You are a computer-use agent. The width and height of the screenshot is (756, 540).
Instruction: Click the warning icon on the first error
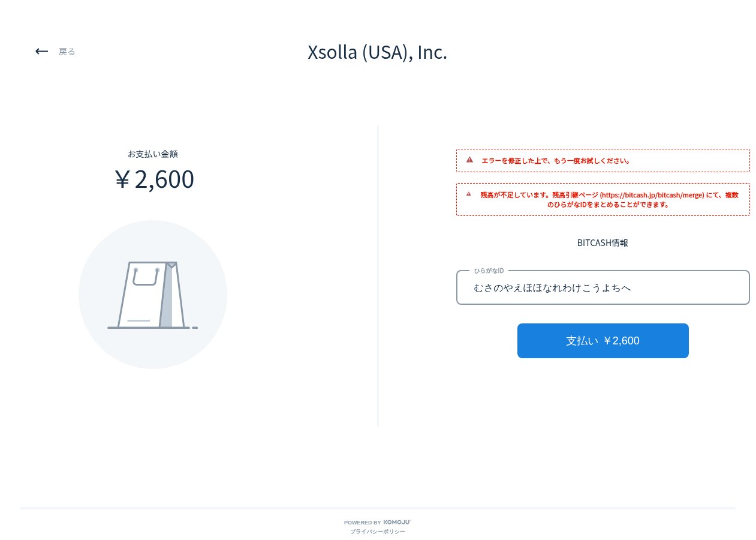(469, 160)
